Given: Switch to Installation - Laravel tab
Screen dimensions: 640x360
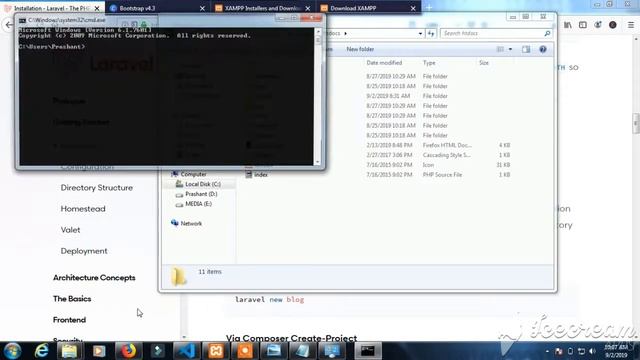Looking at the screenshot, I should pyautogui.click(x=52, y=8).
